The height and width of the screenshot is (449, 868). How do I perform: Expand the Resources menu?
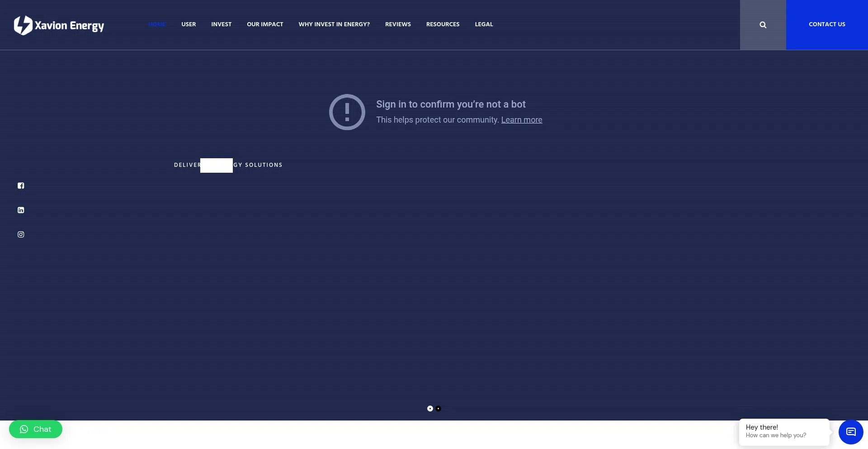443,24
